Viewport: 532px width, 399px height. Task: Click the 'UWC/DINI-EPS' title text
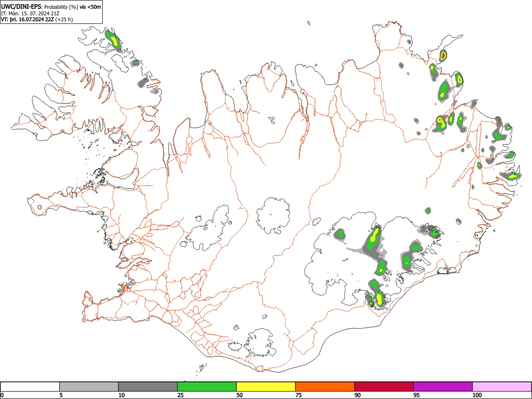(x=21, y=7)
